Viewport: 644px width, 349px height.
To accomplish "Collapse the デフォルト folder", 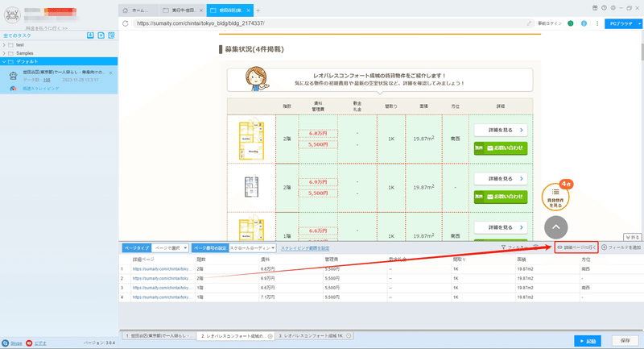I will pos(4,62).
